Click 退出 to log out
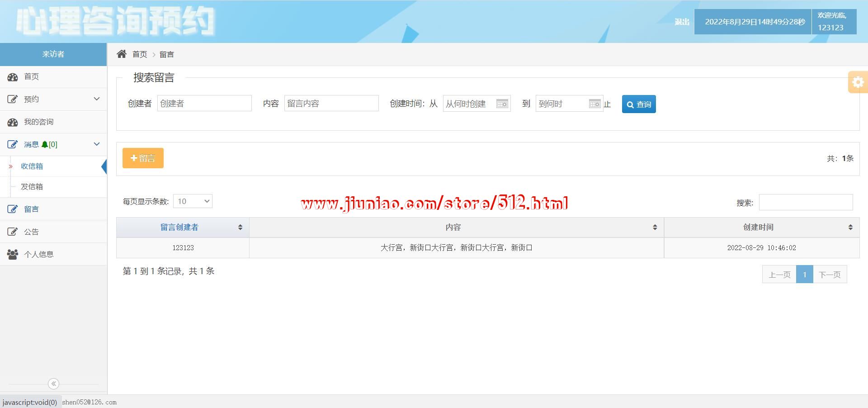 point(682,22)
